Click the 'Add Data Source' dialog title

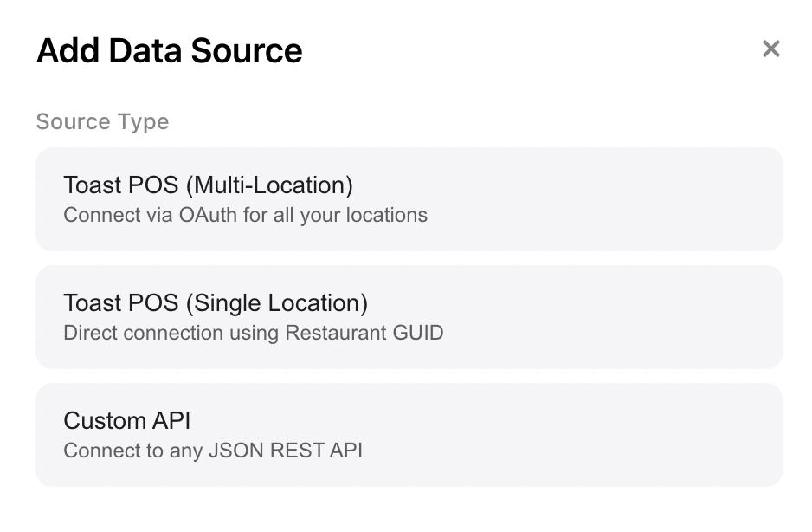tap(169, 51)
